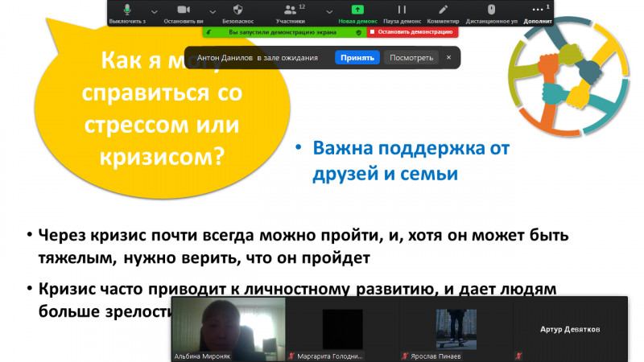Admit Антон Данилов with Принять button

point(357,58)
